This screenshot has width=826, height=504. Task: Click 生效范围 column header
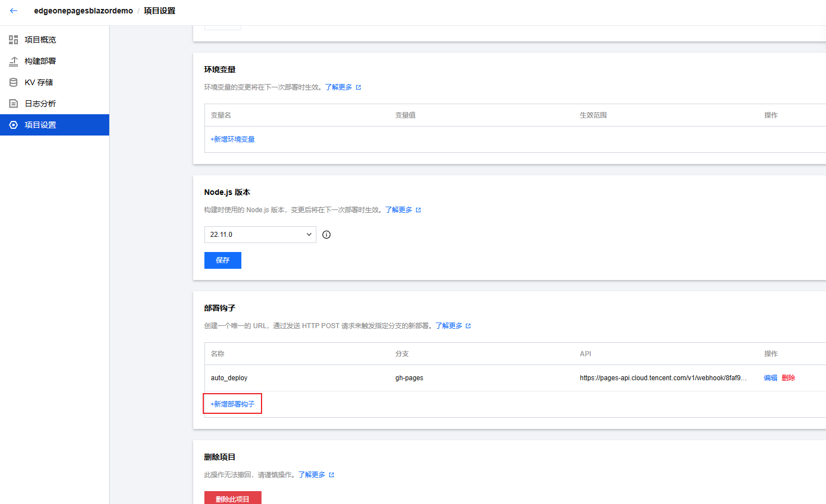pyautogui.click(x=593, y=115)
